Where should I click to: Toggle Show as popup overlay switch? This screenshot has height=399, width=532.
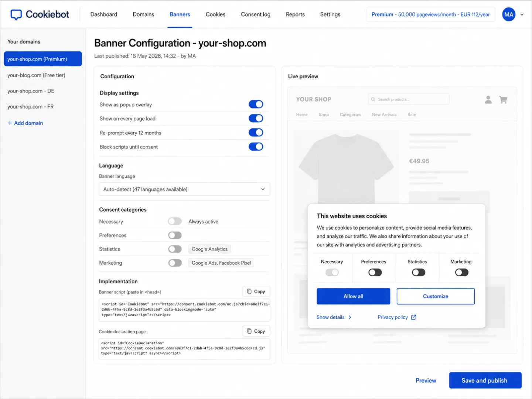[x=256, y=104]
